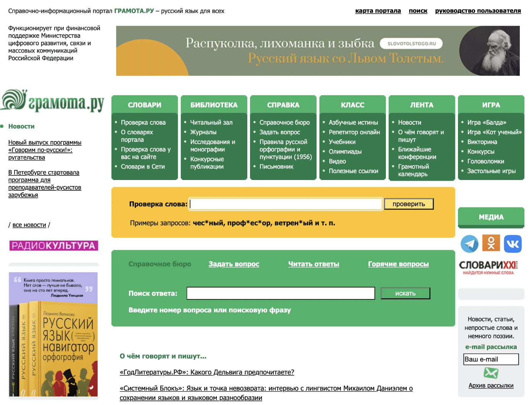
Task: Open ГодЛитературы.РФ Дельвиг article
Action: 207,372
